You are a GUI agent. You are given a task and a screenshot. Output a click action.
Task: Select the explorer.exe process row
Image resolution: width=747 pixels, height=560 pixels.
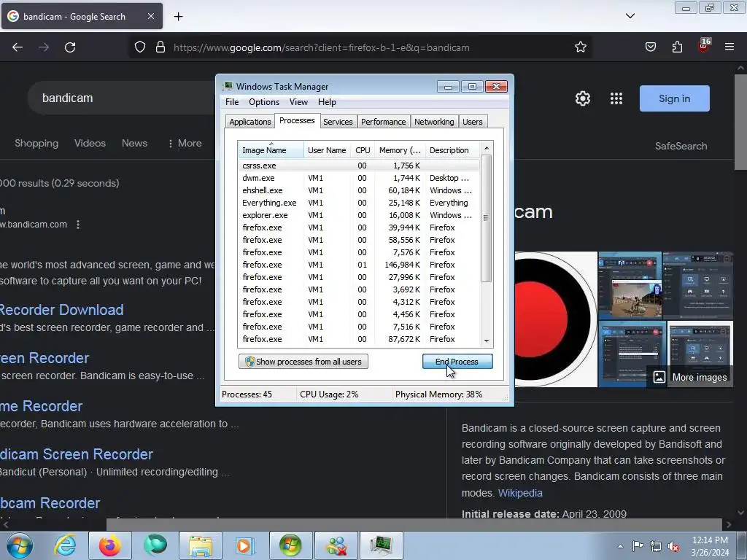(359, 215)
